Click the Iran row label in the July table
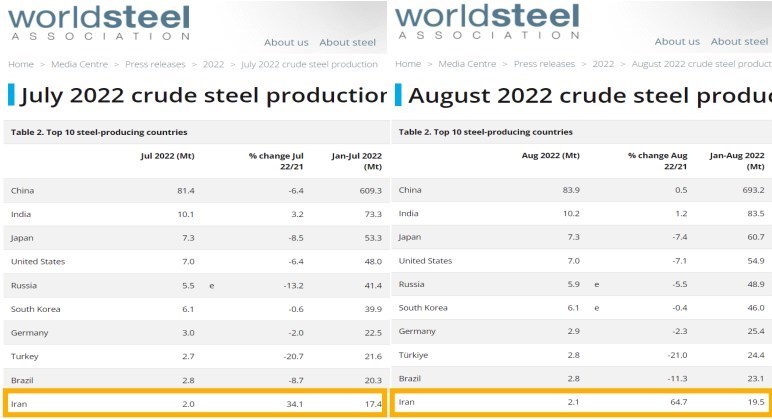 [19, 403]
